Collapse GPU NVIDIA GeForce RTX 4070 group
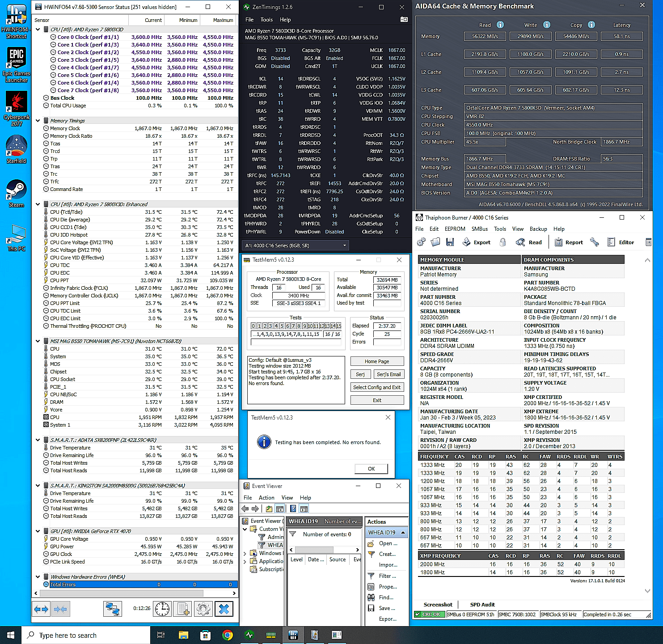663x644 pixels. [38, 531]
